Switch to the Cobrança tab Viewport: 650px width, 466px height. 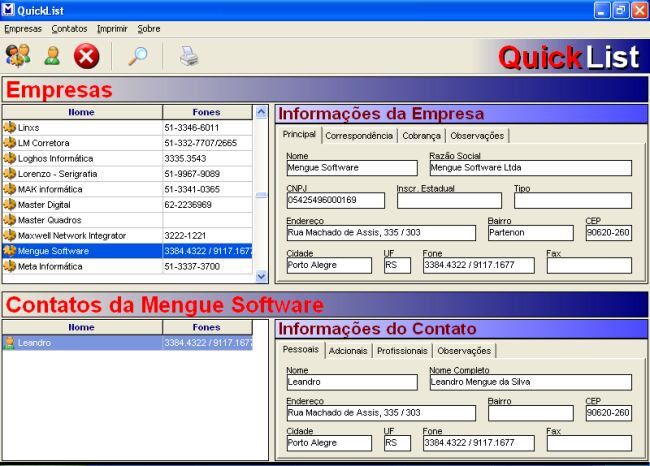[x=421, y=136]
